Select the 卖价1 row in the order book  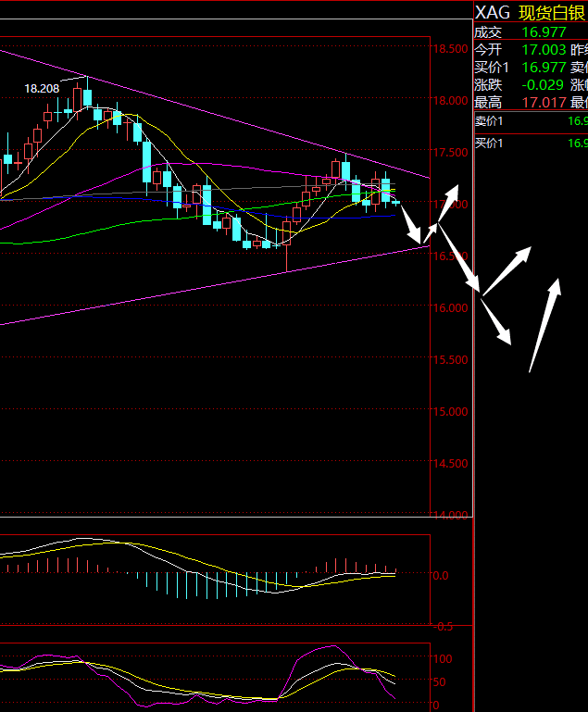click(x=531, y=121)
